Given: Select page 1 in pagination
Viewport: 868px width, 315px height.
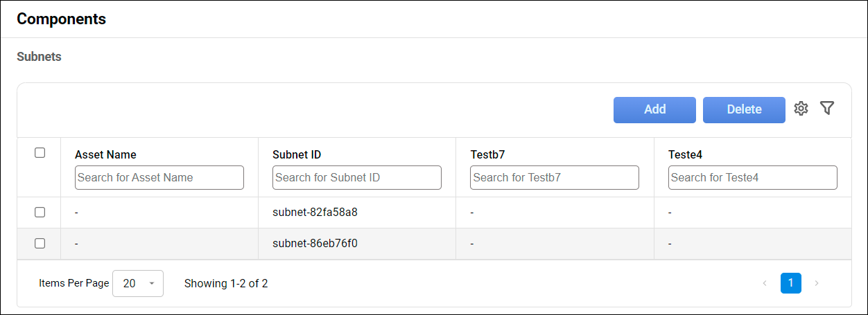Looking at the screenshot, I should [x=791, y=283].
